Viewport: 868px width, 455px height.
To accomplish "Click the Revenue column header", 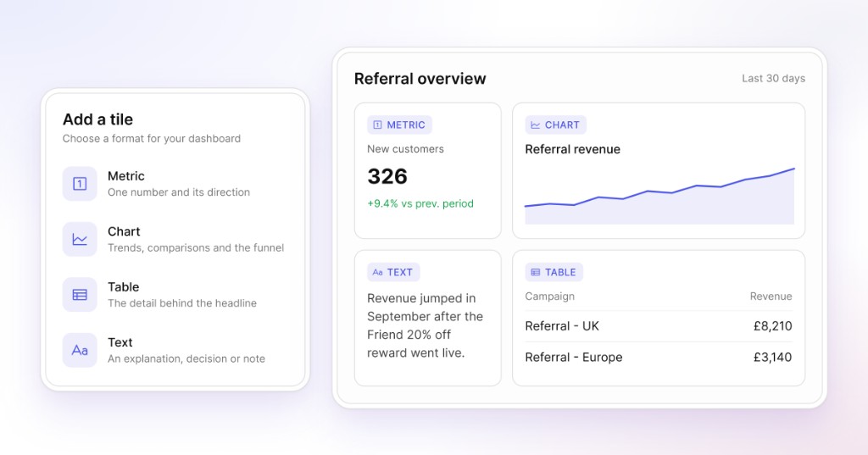I will click(771, 297).
